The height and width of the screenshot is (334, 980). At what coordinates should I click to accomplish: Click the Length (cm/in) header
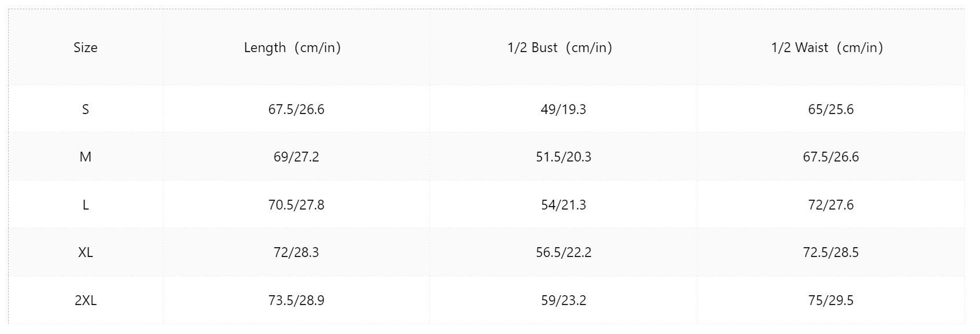292,47
